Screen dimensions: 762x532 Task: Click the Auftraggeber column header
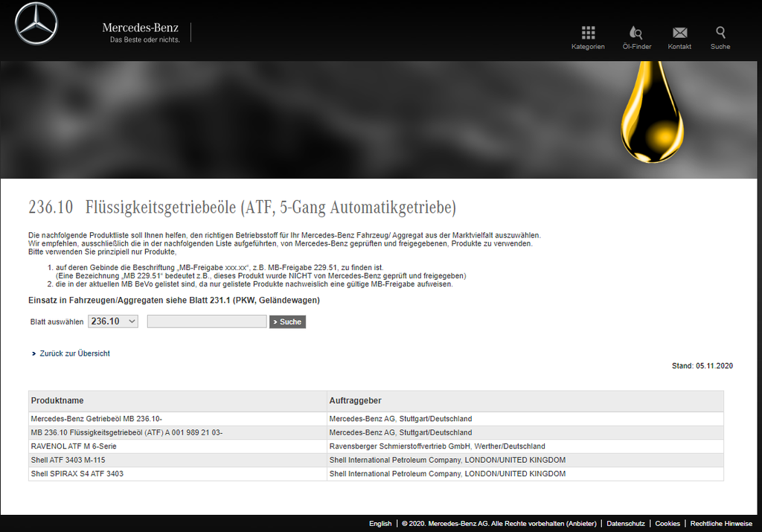click(355, 401)
